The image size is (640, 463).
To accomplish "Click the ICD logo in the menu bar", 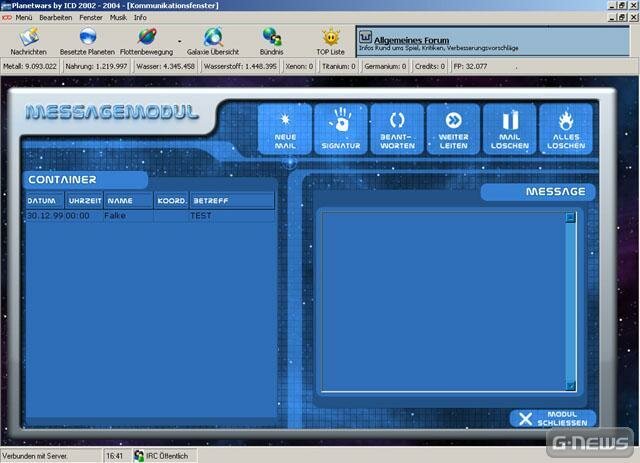I will pyautogui.click(x=7, y=18).
